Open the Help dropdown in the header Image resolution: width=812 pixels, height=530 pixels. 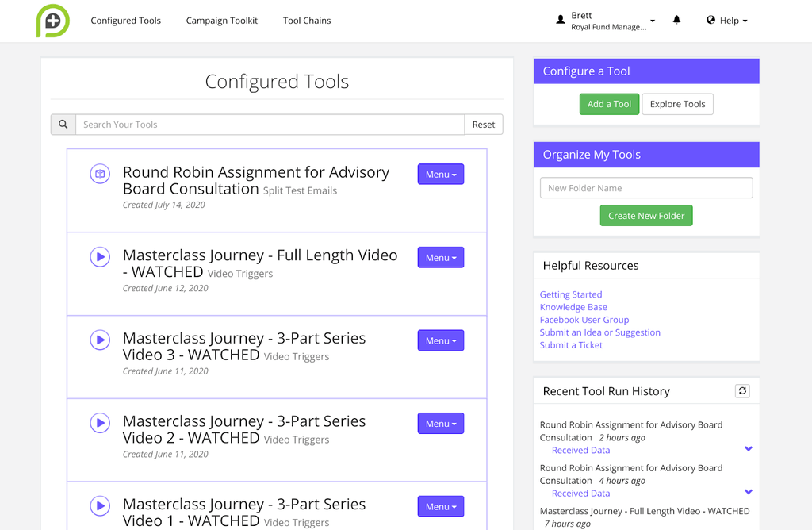tap(726, 21)
